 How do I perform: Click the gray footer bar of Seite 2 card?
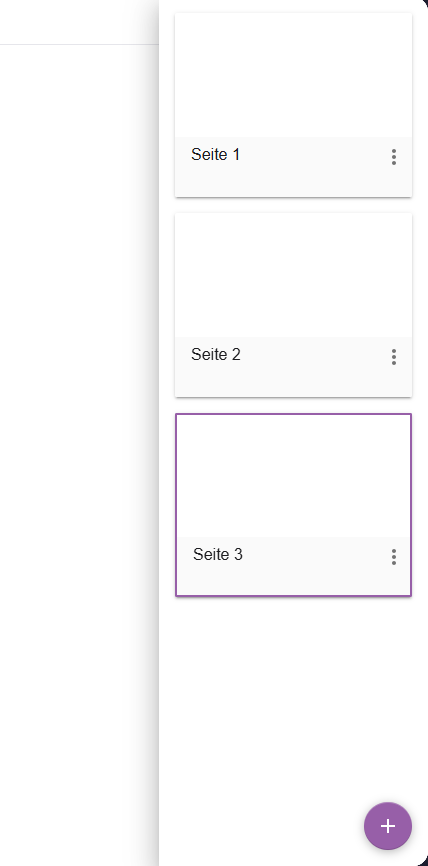click(293, 367)
